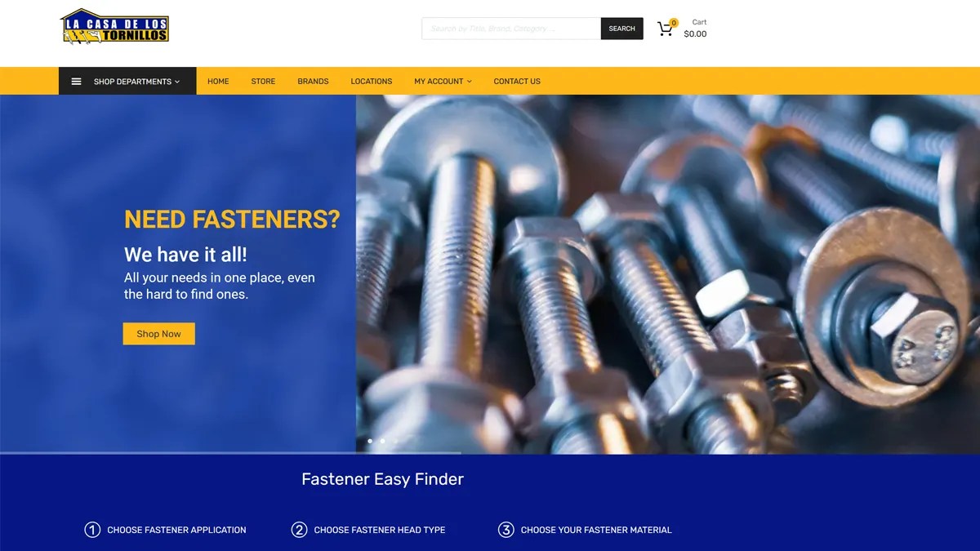Click the cart item count badge

click(x=673, y=23)
